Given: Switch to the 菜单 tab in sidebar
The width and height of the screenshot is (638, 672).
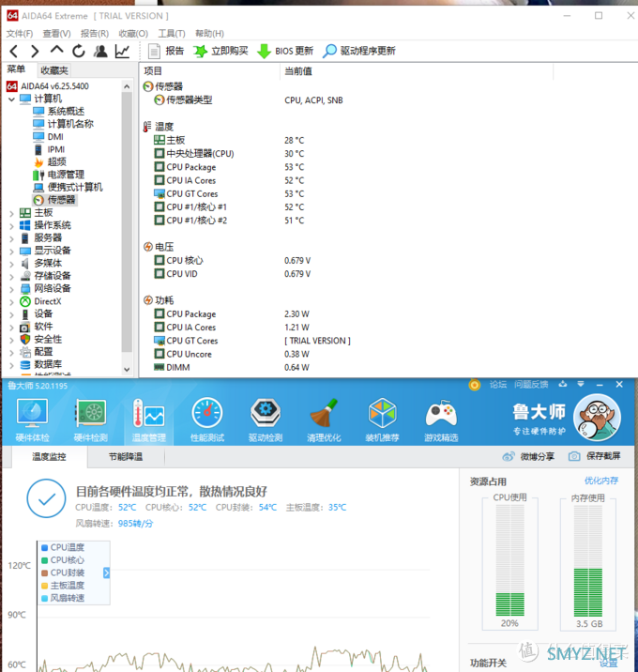Looking at the screenshot, I should [x=16, y=69].
